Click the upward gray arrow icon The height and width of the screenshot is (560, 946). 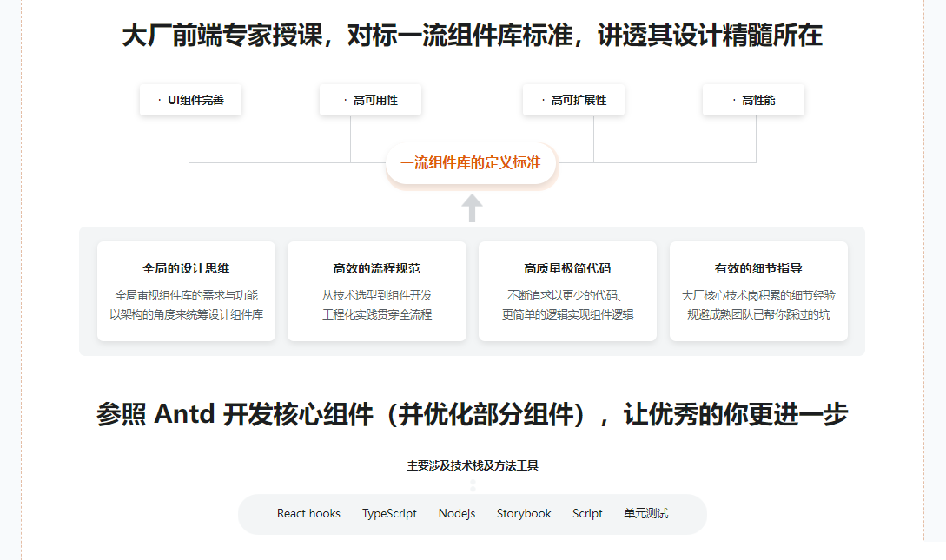(472, 208)
